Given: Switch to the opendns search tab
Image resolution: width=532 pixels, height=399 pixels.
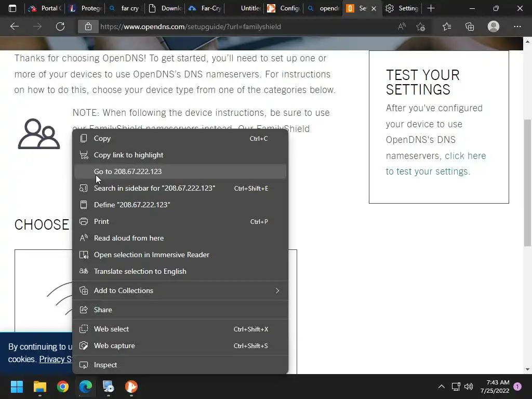Looking at the screenshot, I should (x=324, y=8).
